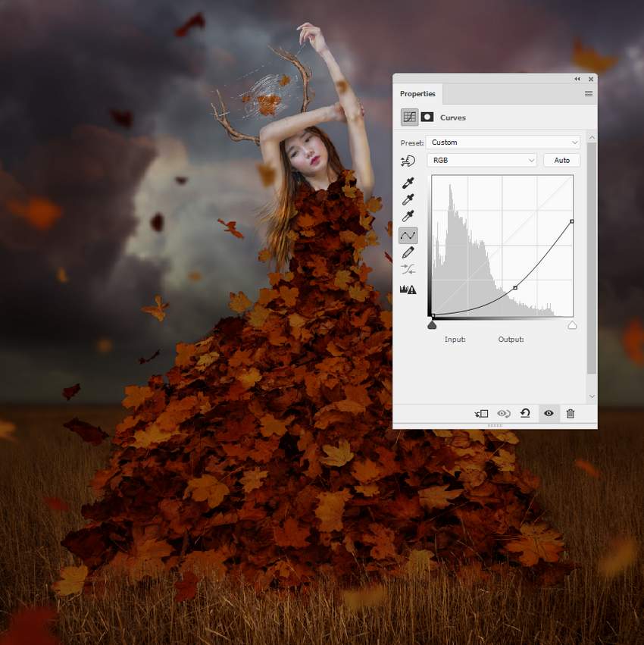Select the layer mask icon
644x645 pixels.
pyautogui.click(x=427, y=117)
